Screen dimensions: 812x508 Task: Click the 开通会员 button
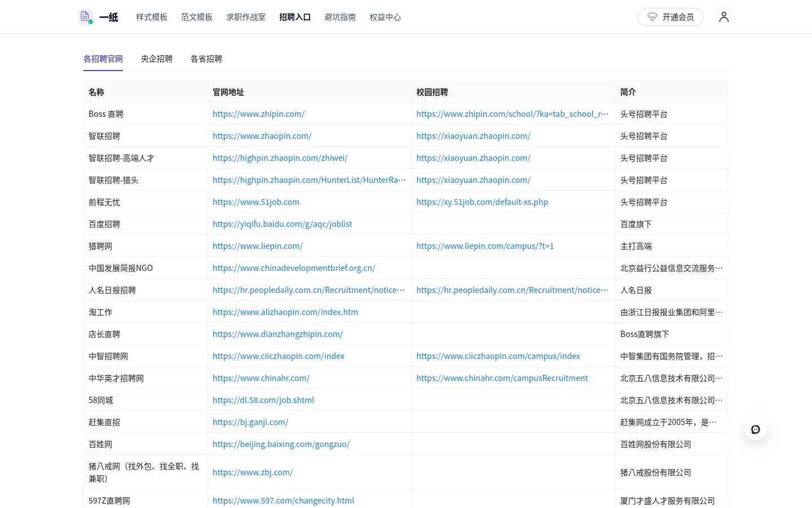pos(670,17)
